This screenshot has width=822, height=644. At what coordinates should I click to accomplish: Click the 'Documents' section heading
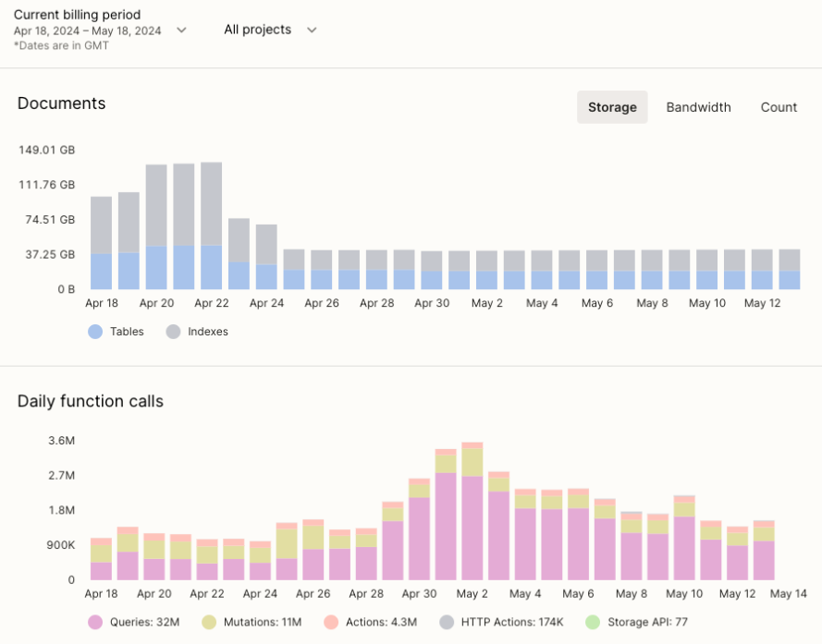click(x=61, y=103)
